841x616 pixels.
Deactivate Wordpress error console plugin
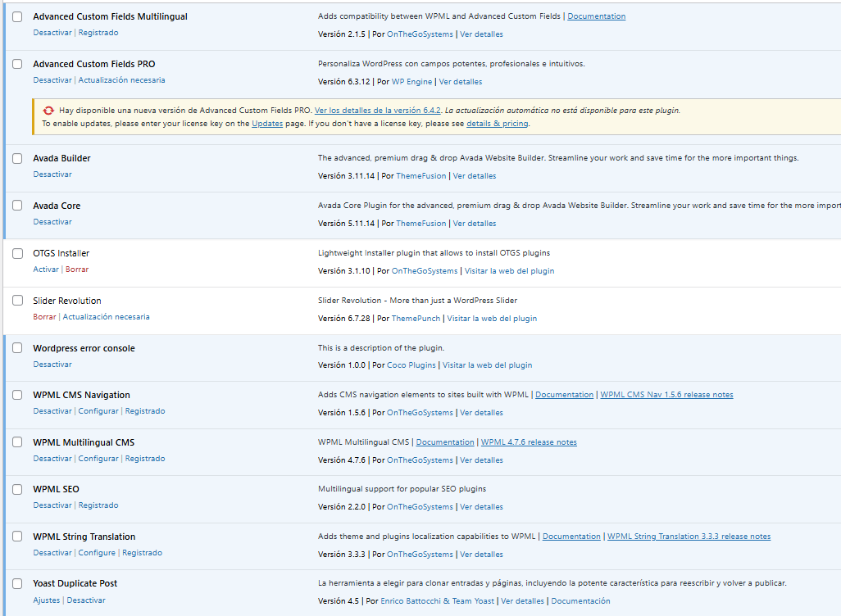click(x=52, y=365)
